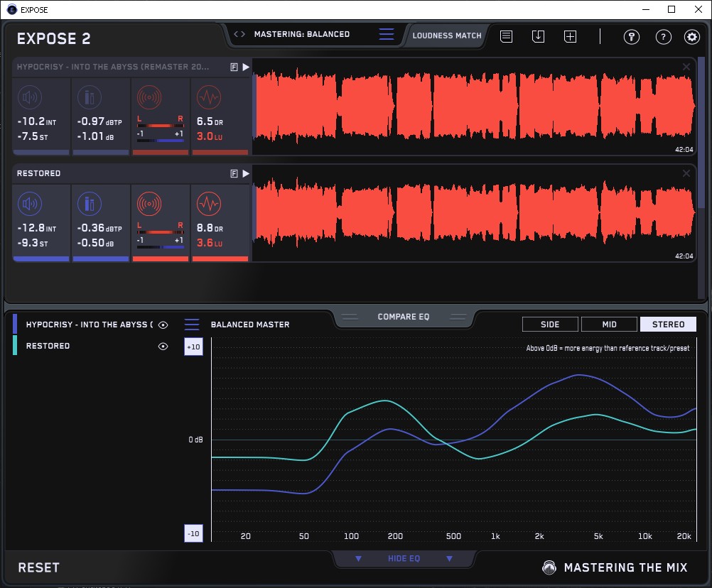Click the Reset button
This screenshot has height=588, width=712.
[x=39, y=567]
